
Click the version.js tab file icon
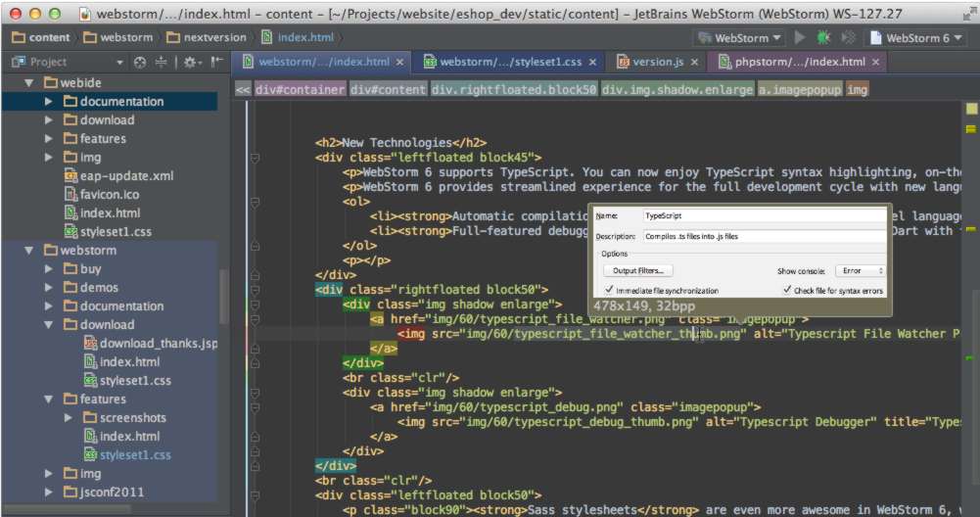tap(623, 62)
